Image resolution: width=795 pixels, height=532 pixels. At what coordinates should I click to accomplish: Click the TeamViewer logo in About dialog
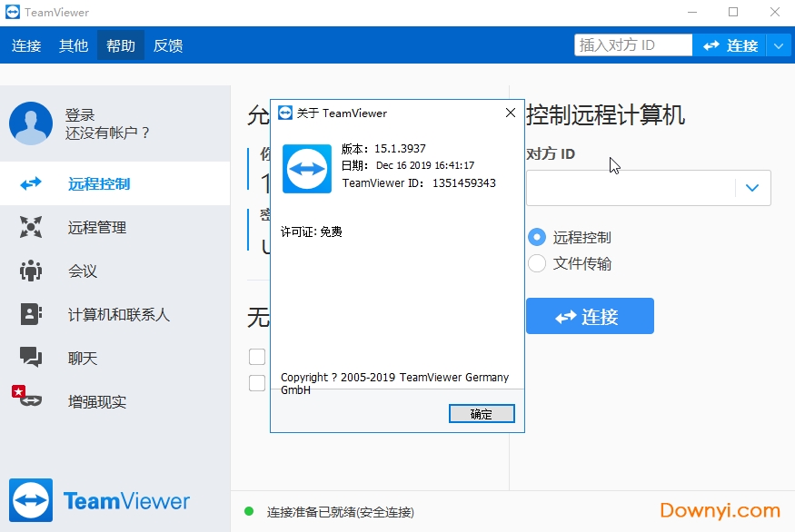(x=306, y=169)
